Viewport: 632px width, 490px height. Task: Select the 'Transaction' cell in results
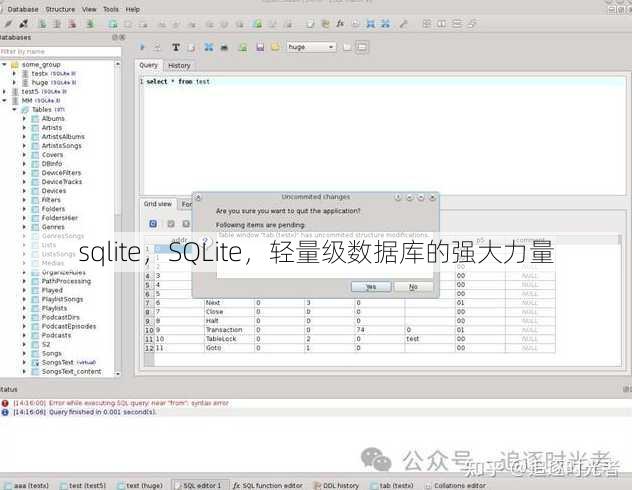(229, 330)
